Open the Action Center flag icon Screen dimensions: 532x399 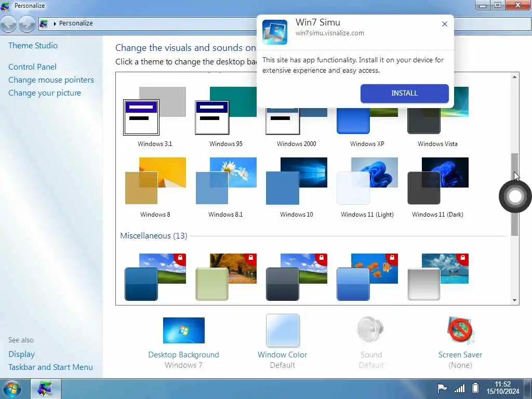442,388
